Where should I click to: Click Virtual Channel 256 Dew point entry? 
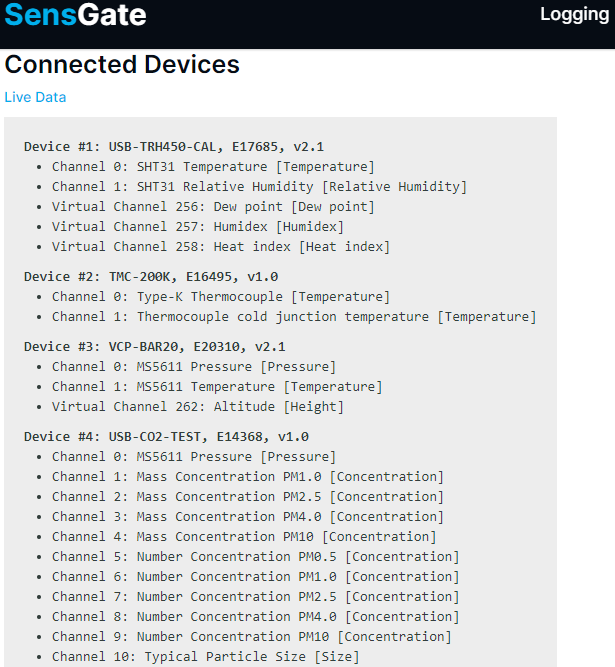(x=213, y=206)
